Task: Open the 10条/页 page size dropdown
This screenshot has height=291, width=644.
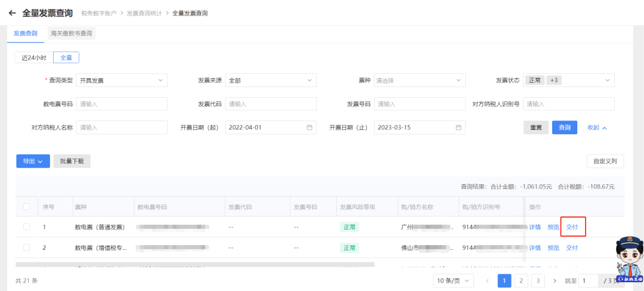Action: (453, 281)
